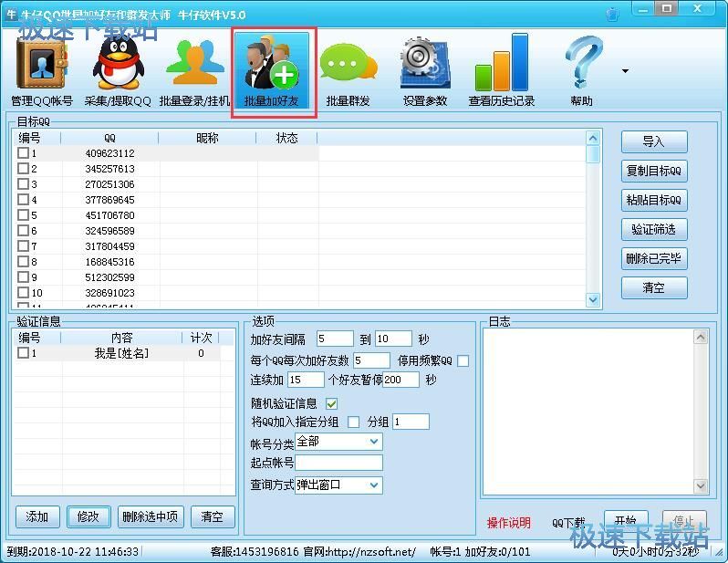The height and width of the screenshot is (563, 728).
Task: Open 查询方式 dropdown showing 弹出窗口
Action: tap(338, 485)
